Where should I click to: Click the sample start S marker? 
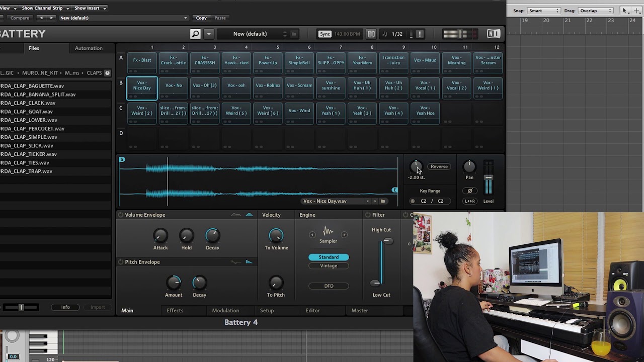[x=122, y=159]
